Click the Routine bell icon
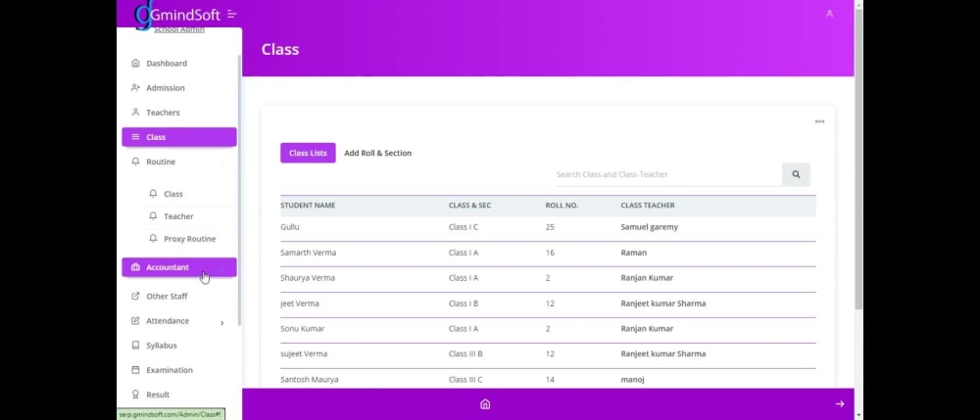The width and height of the screenshot is (980, 420). tap(135, 162)
